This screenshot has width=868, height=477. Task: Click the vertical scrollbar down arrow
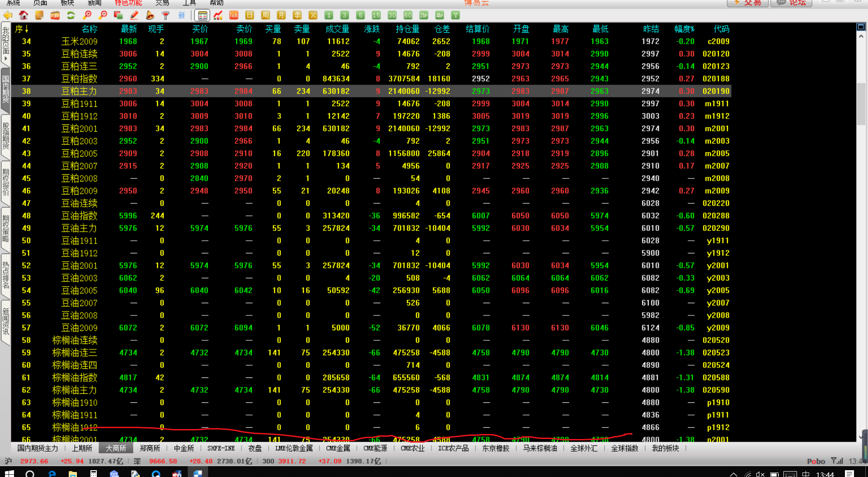pos(861,437)
